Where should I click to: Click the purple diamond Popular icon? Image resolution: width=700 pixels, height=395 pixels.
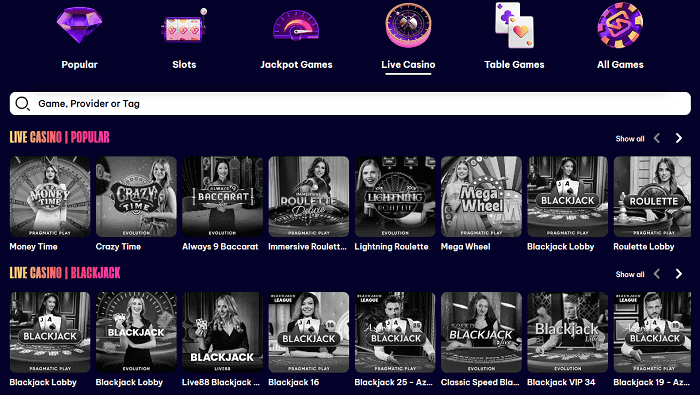click(79, 25)
